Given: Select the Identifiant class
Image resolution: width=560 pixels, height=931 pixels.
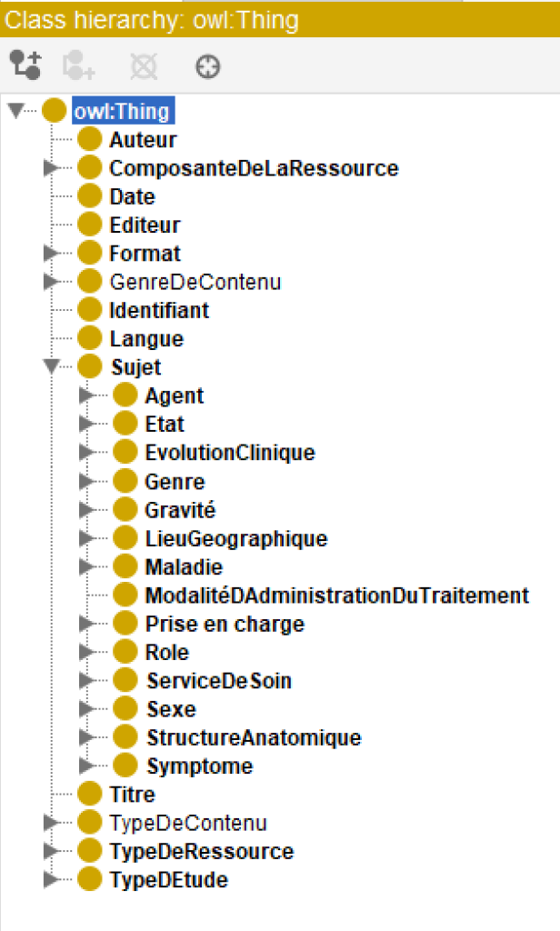Looking at the screenshot, I should pyautogui.click(x=159, y=309).
